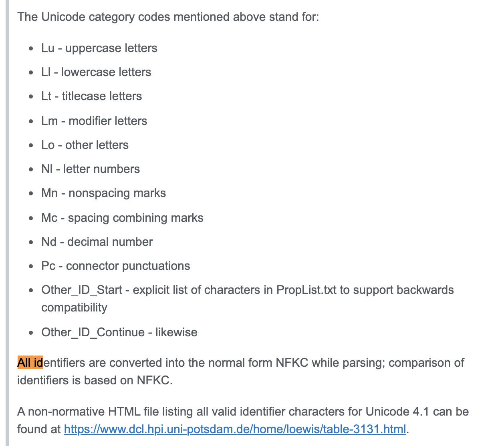This screenshot has width=504, height=446.
Task: Click the "Ll - lowercase letters" list item
Action: 96,72
